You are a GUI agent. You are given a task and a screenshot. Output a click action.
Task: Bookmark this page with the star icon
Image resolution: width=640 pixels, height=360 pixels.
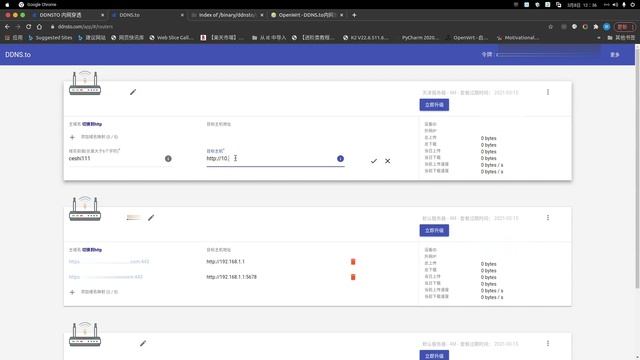pos(550,27)
